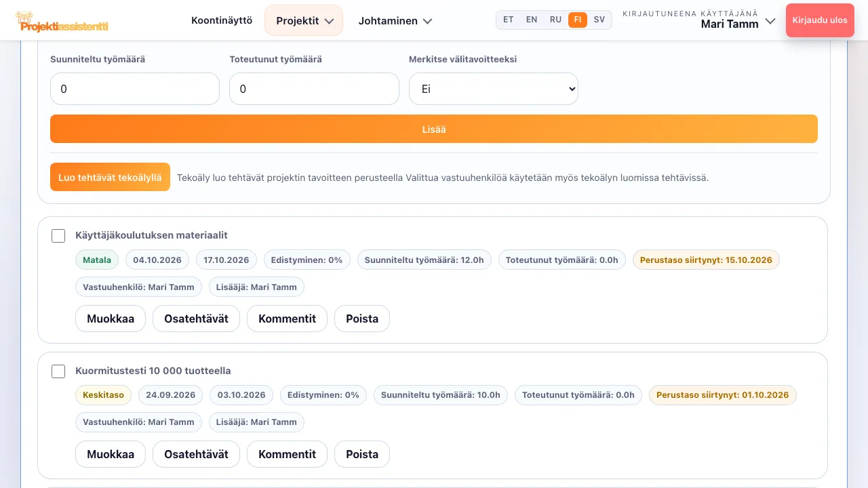Open Kommentit for the Kuormitustesti task
Screen dimensions: 868x488
tap(288, 454)
